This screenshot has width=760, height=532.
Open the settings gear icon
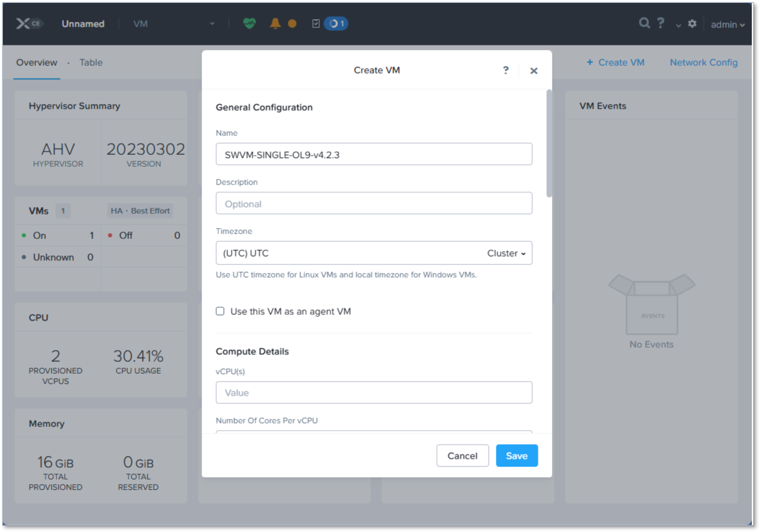(x=692, y=24)
